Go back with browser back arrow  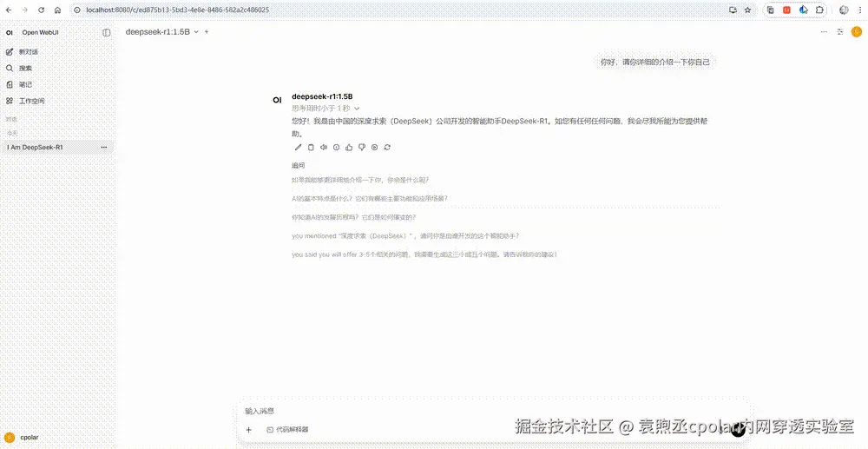tap(9, 10)
